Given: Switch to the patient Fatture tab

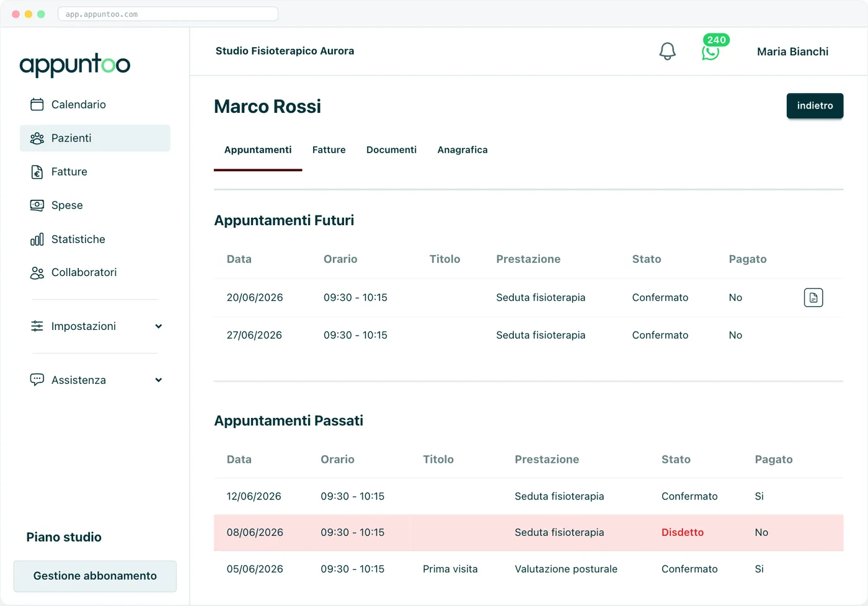Looking at the screenshot, I should 329,150.
